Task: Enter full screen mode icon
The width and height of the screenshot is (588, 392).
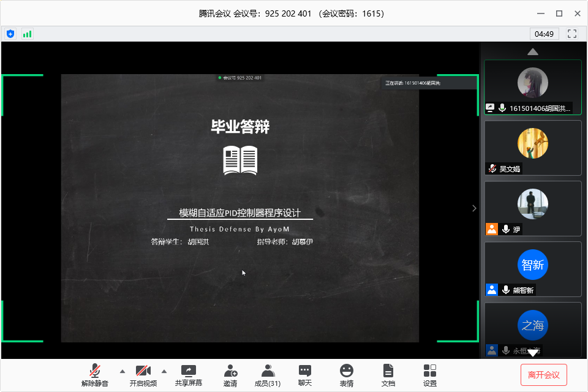Action: click(573, 34)
